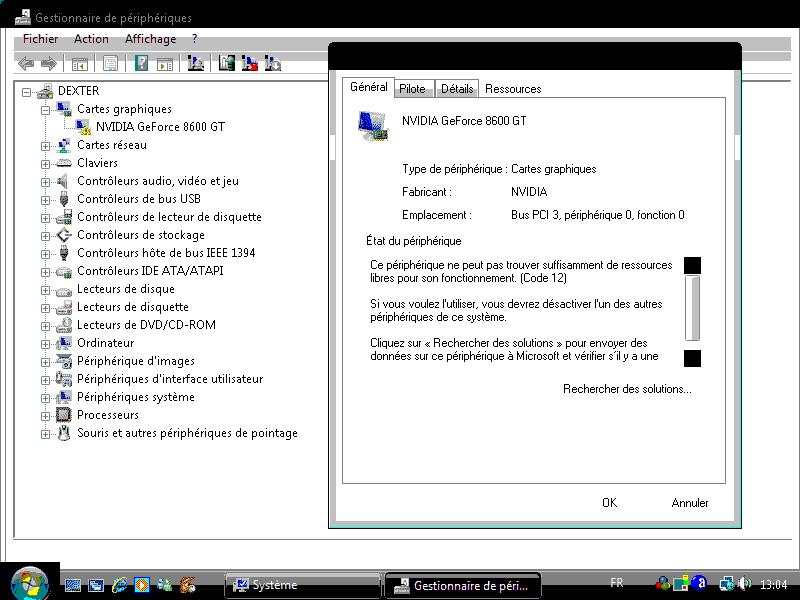Collapse the DEXTER root node
Screen dimensions: 800x600
pyautogui.click(x=27, y=92)
